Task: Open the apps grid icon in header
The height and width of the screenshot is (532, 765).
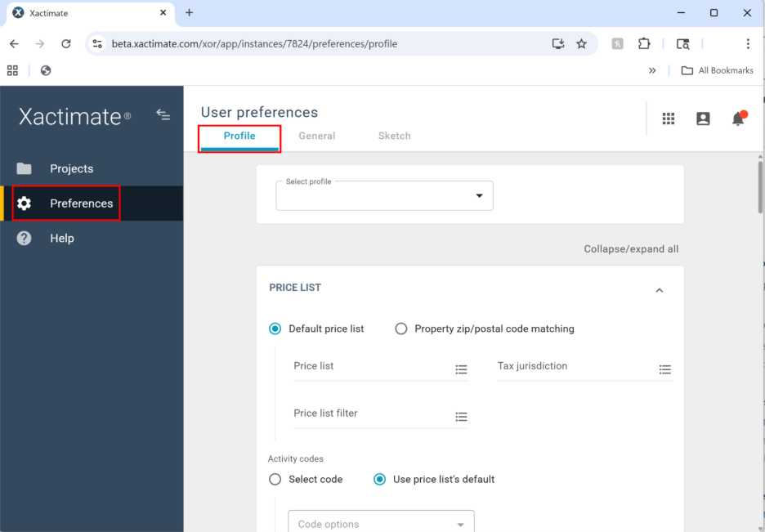Action: pos(669,118)
